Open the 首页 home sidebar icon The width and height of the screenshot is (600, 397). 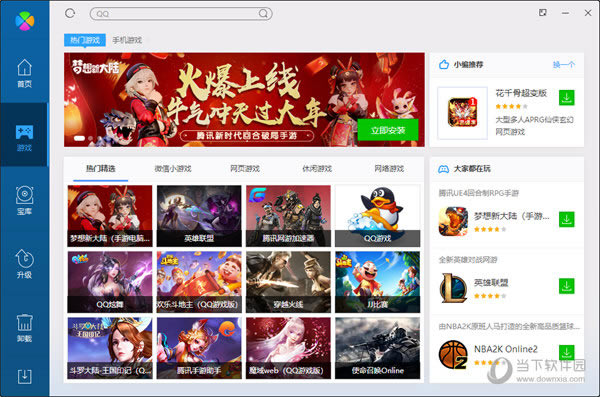pos(24,73)
